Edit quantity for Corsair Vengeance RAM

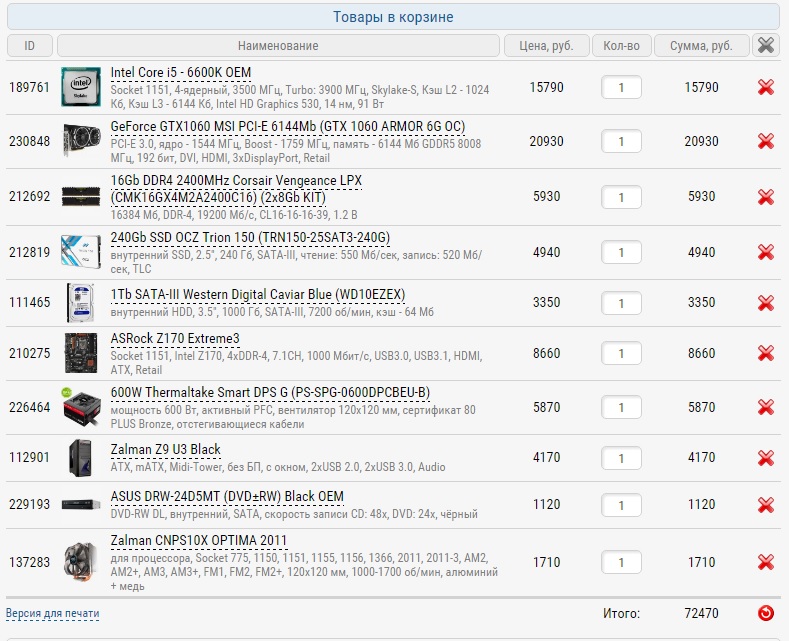[x=621, y=197]
